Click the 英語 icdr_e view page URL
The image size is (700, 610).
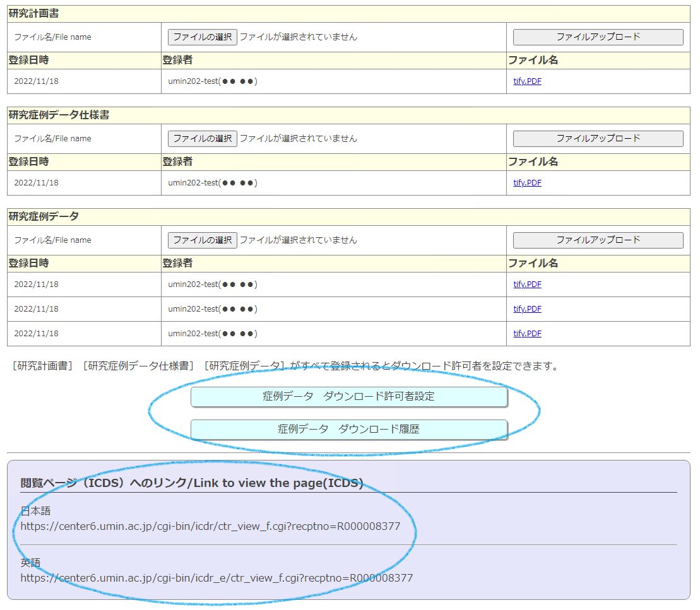pos(217,578)
